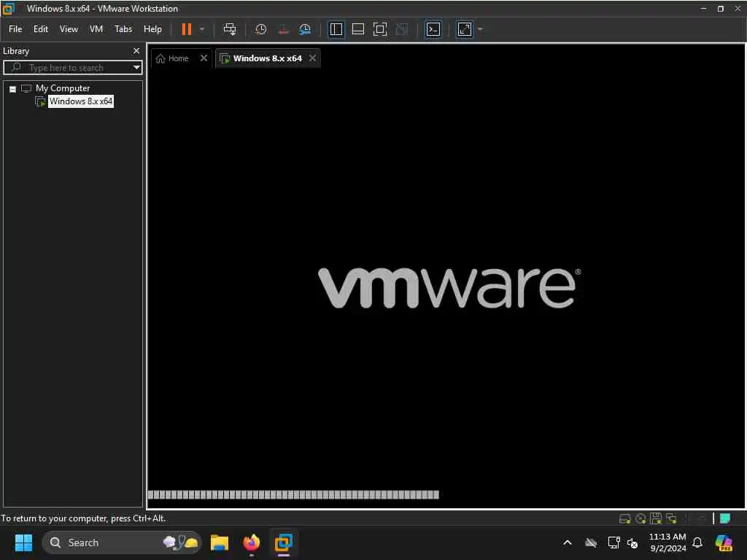Open the VM menu
This screenshot has height=560, width=747.
tap(96, 29)
